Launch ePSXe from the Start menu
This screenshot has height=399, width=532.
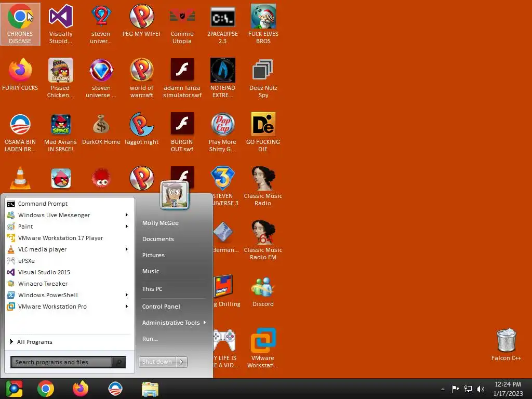coord(70,261)
